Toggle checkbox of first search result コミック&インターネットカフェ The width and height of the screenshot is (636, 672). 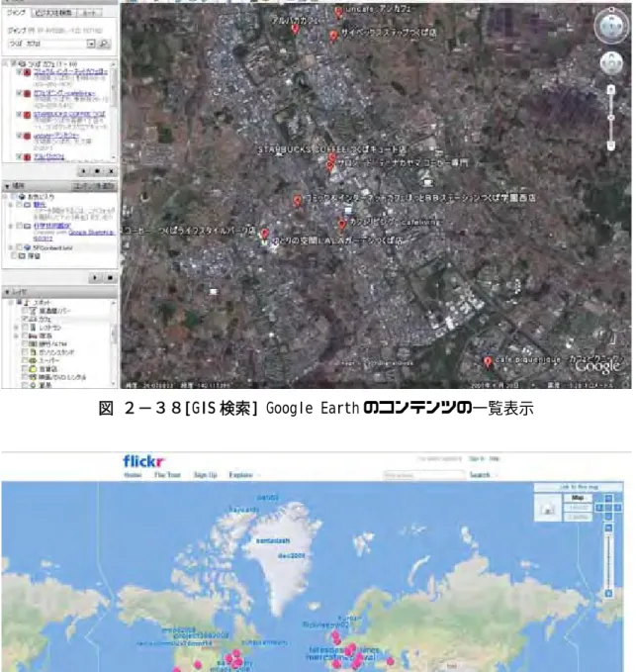click(x=19, y=71)
